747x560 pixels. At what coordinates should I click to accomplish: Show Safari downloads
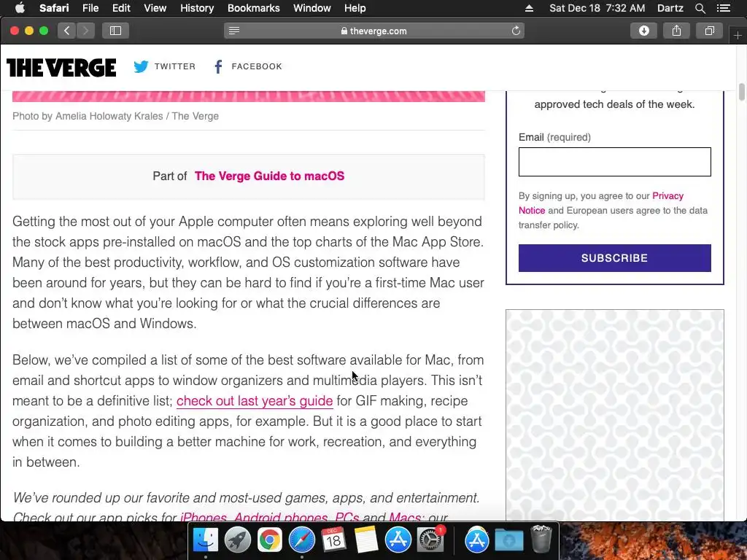tap(643, 31)
